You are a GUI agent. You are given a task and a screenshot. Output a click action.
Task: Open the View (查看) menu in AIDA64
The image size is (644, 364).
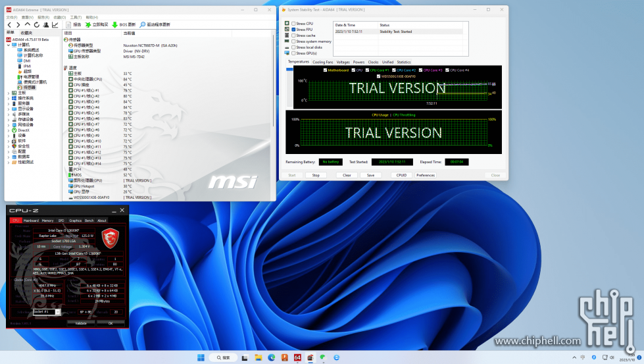[x=28, y=17]
